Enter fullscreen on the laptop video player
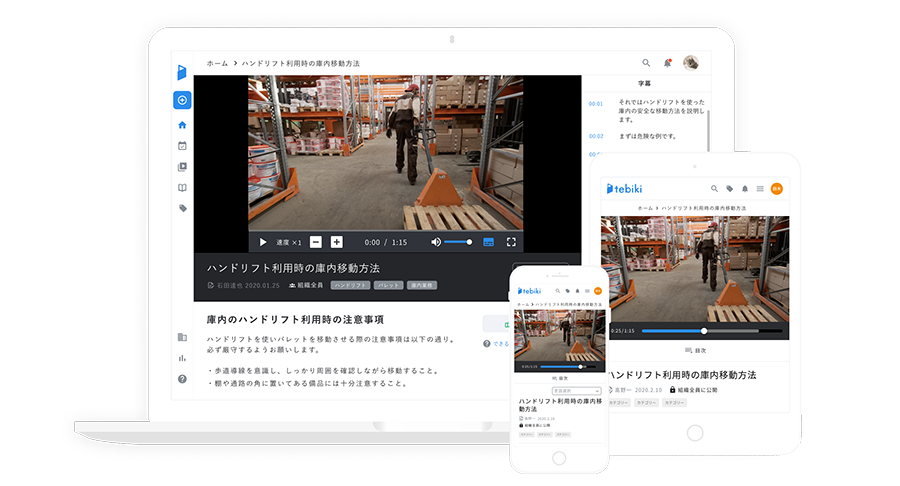Viewport: 900px width, 486px height. pyautogui.click(x=511, y=242)
